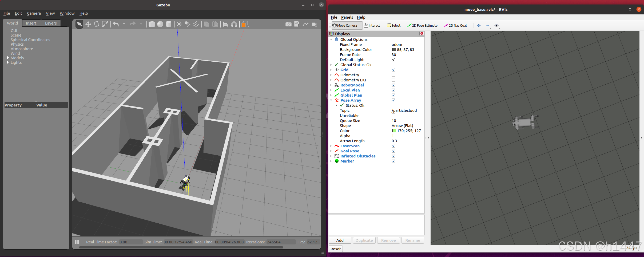
Task: Choose the rotate mode tool in Gazebo
Action: pos(97,24)
